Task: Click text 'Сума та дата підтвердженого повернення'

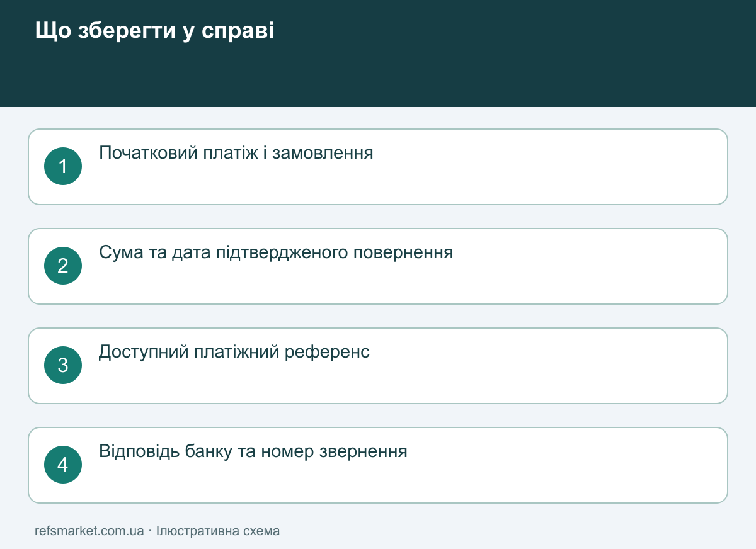Action: [x=276, y=252]
